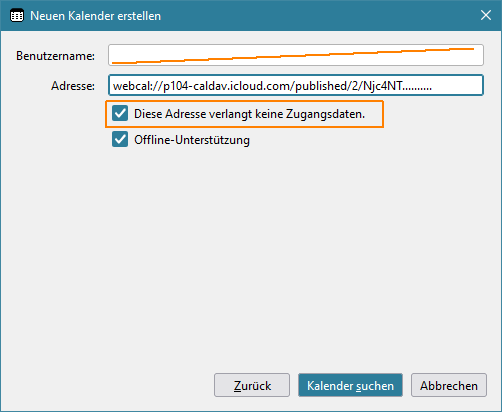Focus the Adresse webcal URL field
Screen dimensions: 502x412
[x=296, y=85]
